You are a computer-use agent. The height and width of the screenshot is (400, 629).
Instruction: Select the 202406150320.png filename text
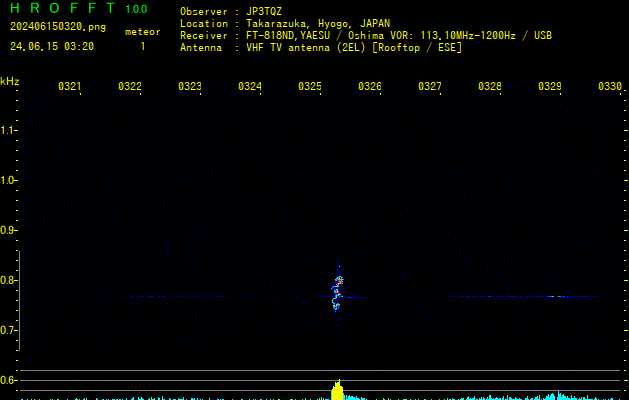(x=56, y=27)
